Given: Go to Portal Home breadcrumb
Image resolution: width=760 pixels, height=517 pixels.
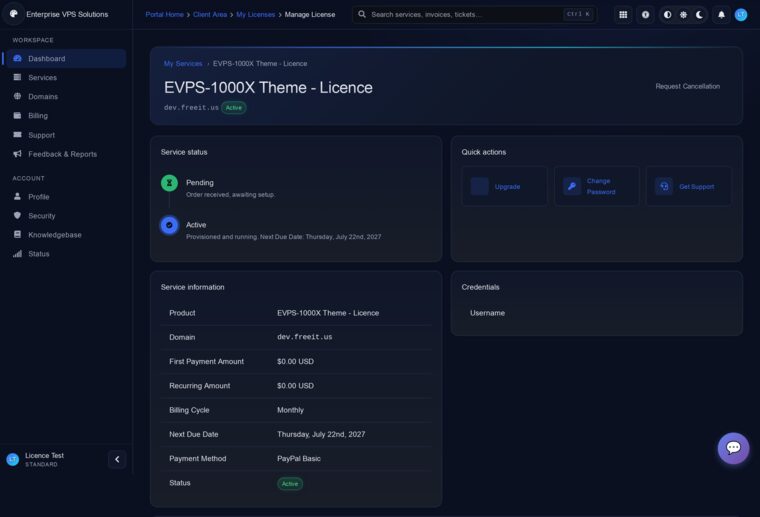Looking at the screenshot, I should click(164, 15).
